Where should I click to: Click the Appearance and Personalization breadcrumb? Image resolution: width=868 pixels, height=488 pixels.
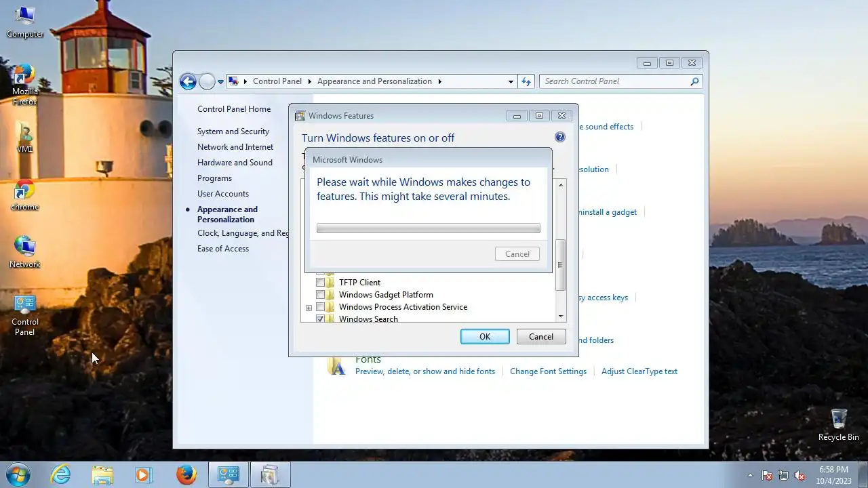point(374,81)
